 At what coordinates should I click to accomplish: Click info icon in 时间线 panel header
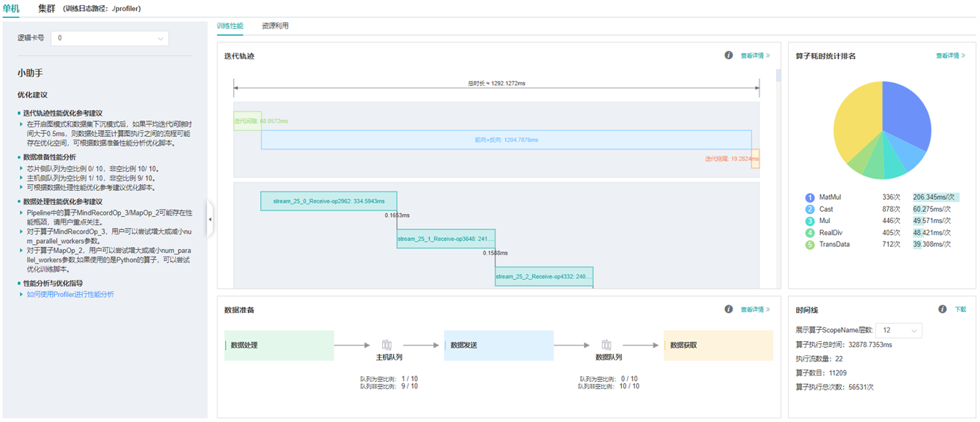943,309
